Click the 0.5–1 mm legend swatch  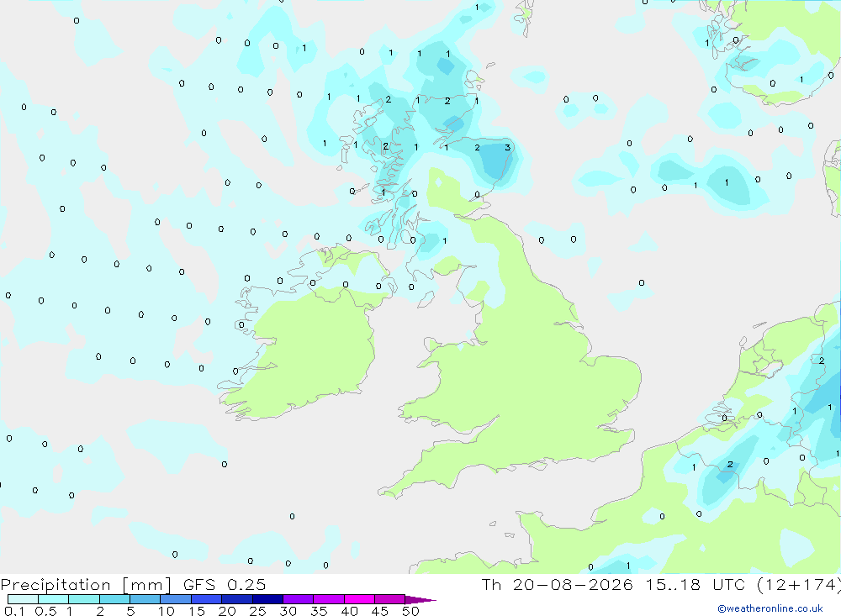53,599
